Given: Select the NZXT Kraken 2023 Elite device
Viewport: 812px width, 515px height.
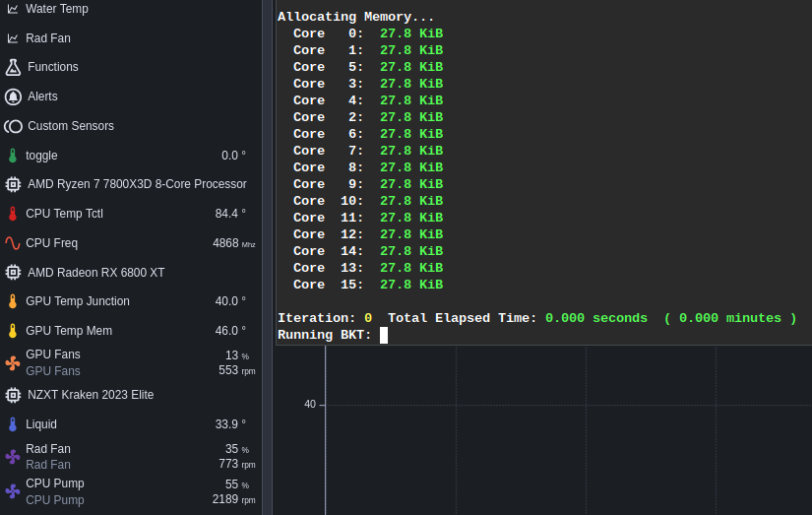Looking at the screenshot, I should 91,395.
